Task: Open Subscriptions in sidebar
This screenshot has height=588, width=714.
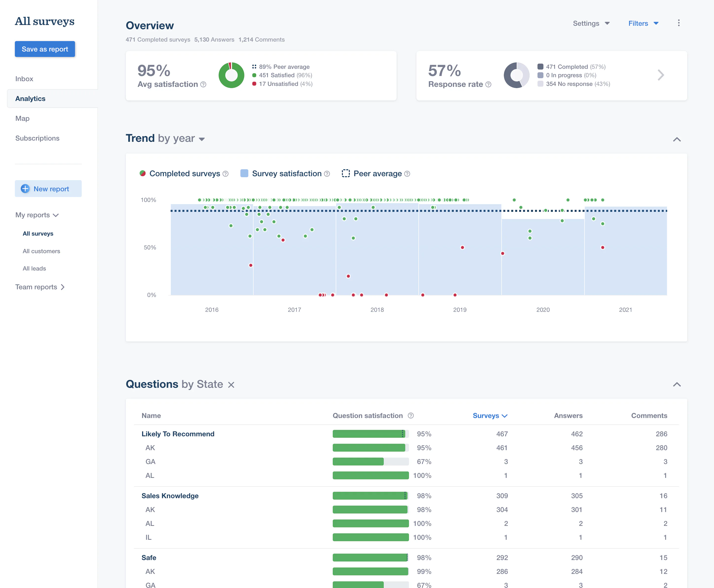Action: 37,138
